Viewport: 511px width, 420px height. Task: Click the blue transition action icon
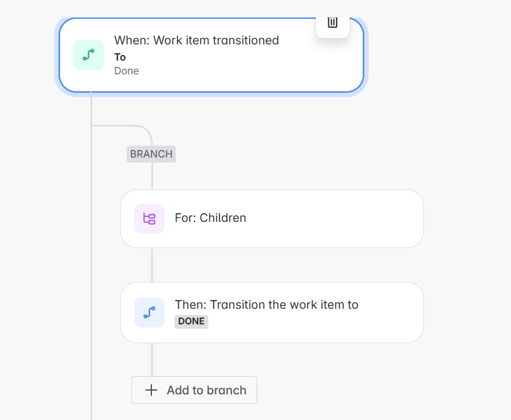[149, 312]
